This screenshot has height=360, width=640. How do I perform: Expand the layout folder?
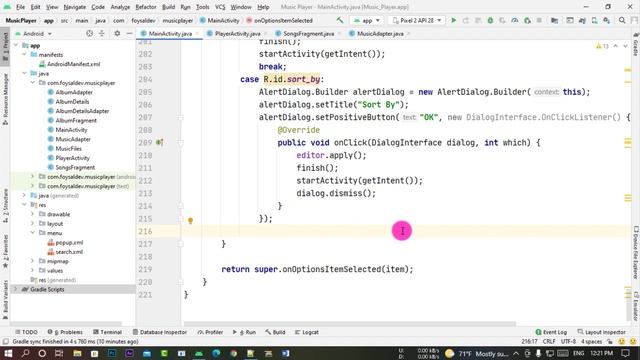click(x=33, y=224)
